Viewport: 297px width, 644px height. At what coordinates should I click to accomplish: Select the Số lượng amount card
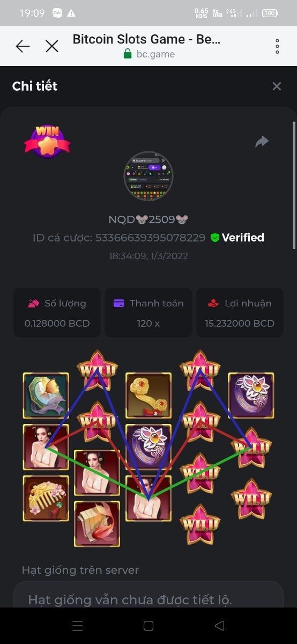57,313
